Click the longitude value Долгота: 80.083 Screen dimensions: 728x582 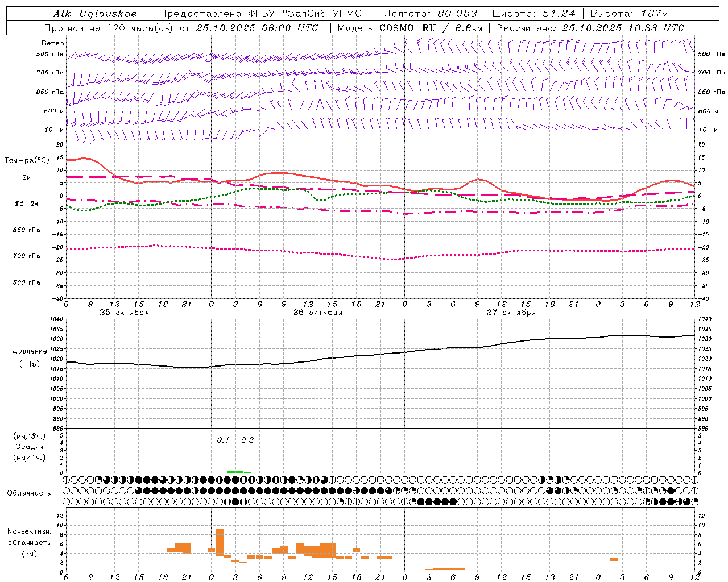429,14
